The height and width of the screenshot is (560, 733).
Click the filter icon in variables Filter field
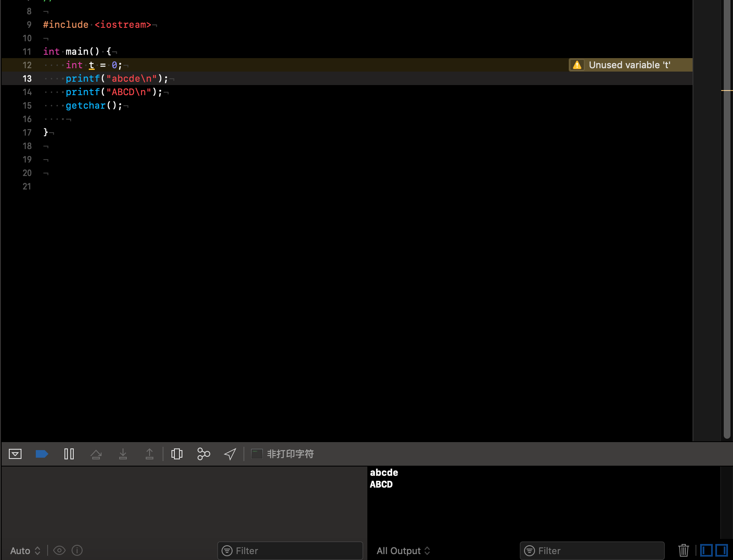click(x=227, y=551)
